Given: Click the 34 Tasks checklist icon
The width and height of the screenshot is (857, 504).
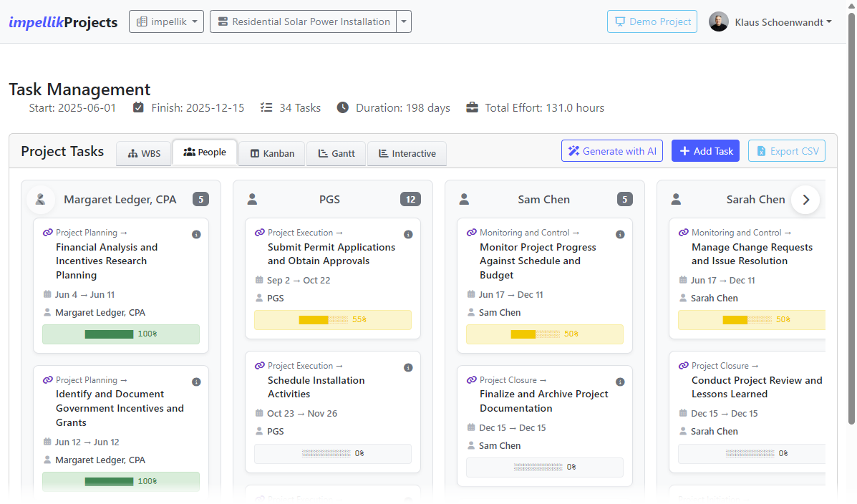Looking at the screenshot, I should pyautogui.click(x=266, y=107).
